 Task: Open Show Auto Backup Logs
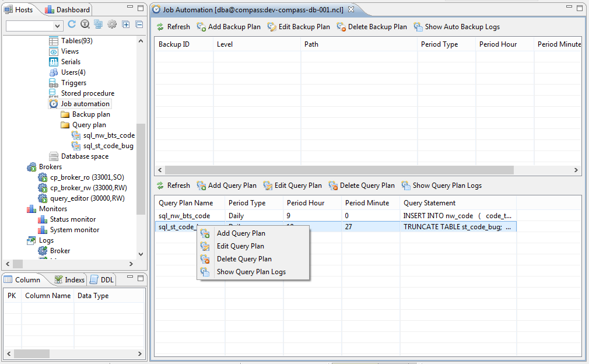pyautogui.click(x=457, y=27)
